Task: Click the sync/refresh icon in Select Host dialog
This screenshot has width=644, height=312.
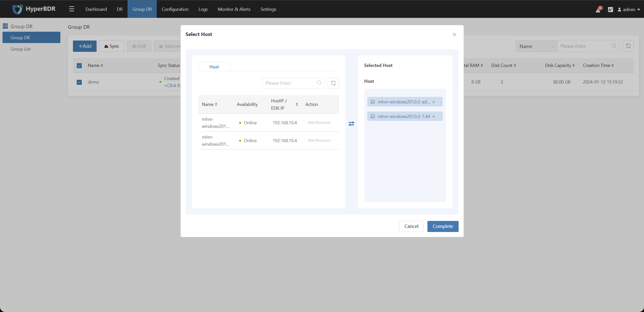Action: (x=334, y=83)
